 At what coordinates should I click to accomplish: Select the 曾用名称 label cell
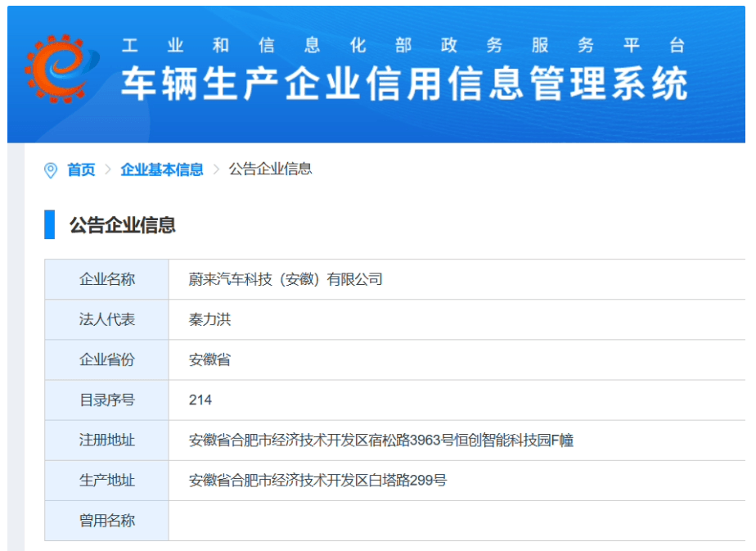point(106,521)
